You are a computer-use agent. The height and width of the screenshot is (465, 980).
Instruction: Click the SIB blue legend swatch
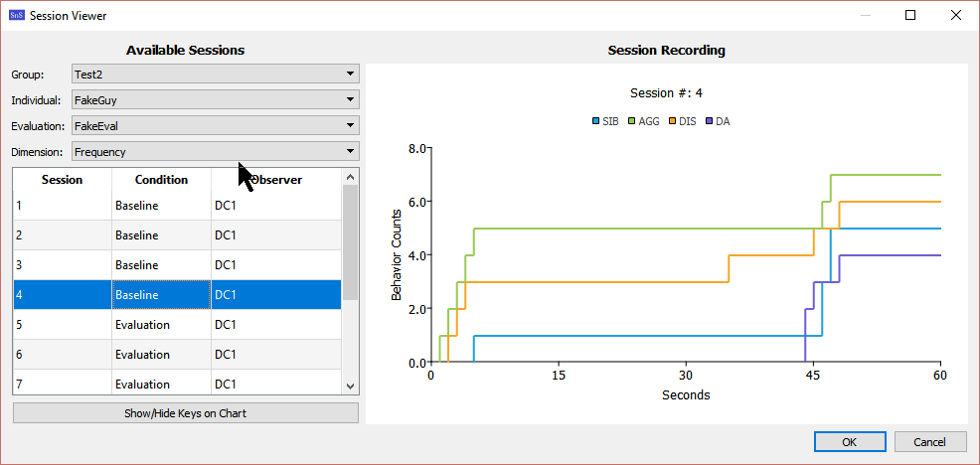595,121
